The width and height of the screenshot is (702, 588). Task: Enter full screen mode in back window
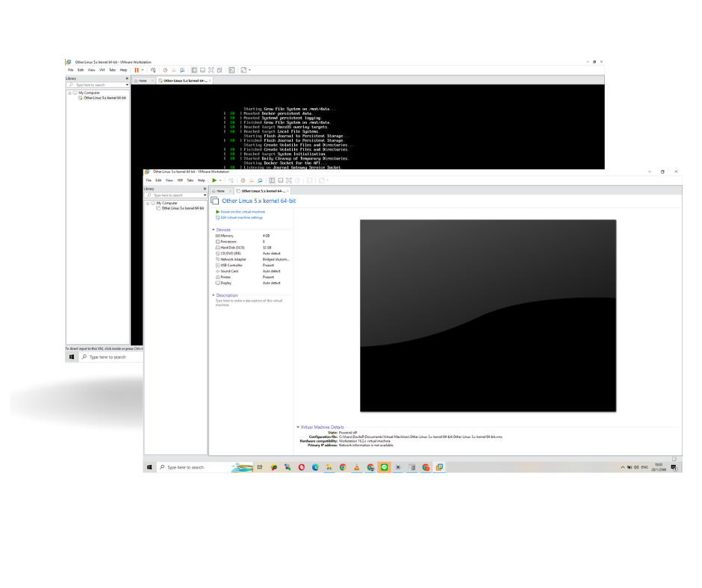click(x=211, y=70)
